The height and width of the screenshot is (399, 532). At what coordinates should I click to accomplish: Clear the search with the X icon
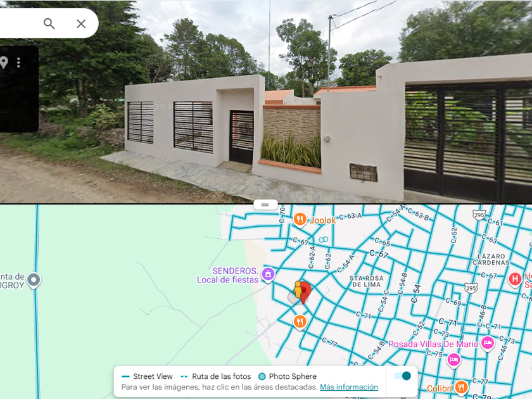tap(81, 24)
